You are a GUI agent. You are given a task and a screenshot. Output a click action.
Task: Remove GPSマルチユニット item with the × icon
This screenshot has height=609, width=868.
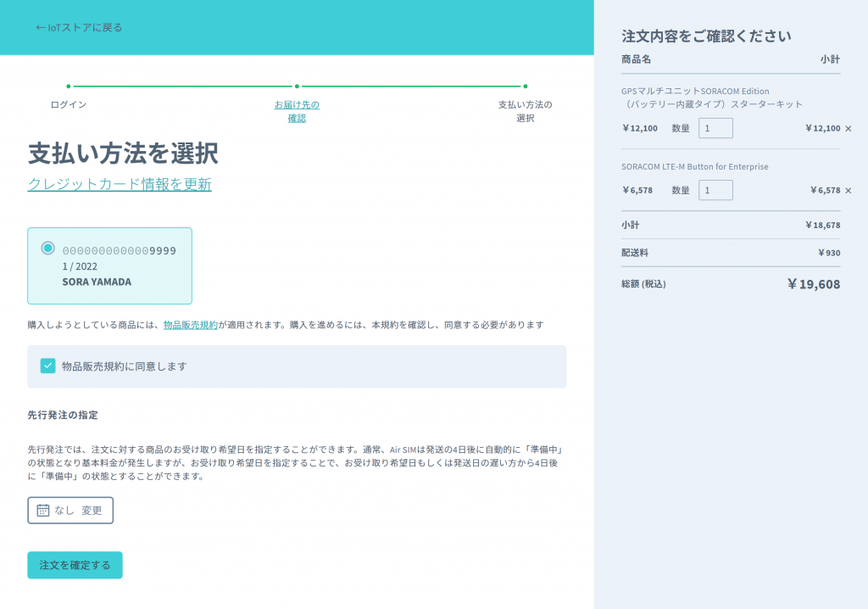coord(848,129)
